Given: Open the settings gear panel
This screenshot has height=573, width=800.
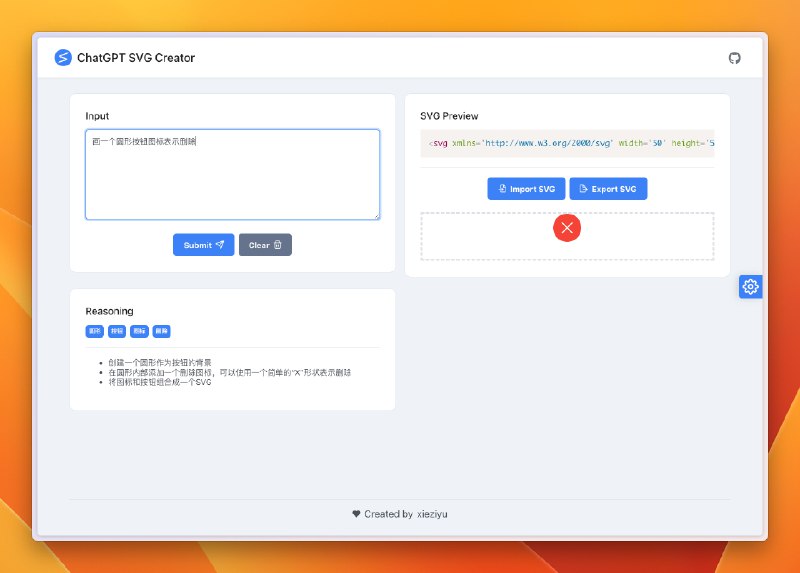Looking at the screenshot, I should click(751, 287).
